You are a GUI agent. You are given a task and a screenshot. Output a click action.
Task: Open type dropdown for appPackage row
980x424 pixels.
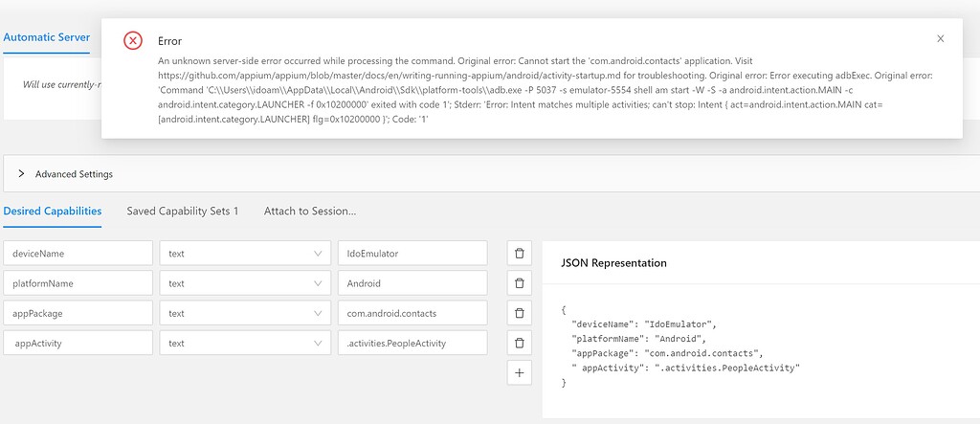[245, 313]
